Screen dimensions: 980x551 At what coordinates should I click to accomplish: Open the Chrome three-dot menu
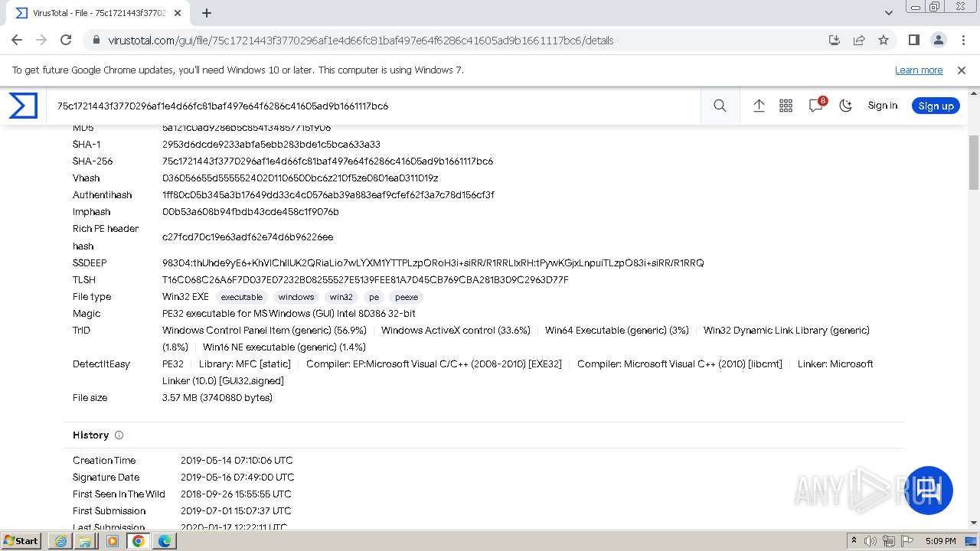click(962, 40)
